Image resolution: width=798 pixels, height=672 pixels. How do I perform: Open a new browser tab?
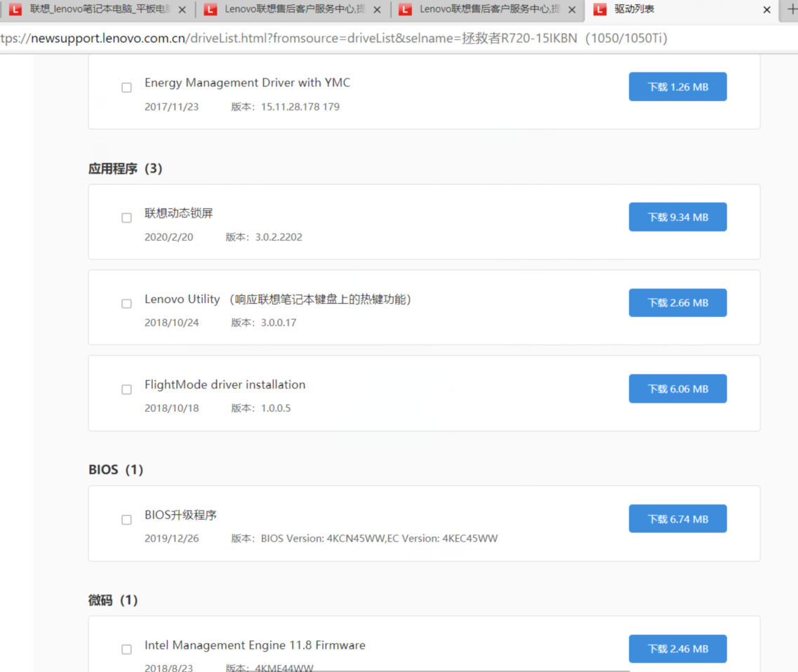coord(792,9)
